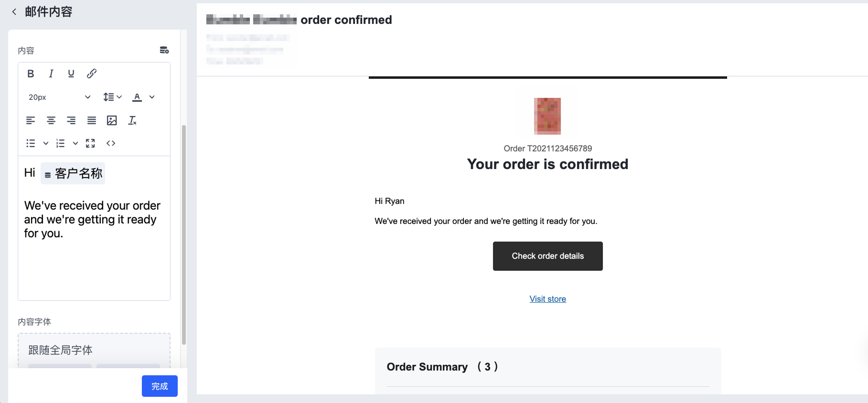Insert variable using database icon

[x=164, y=50]
